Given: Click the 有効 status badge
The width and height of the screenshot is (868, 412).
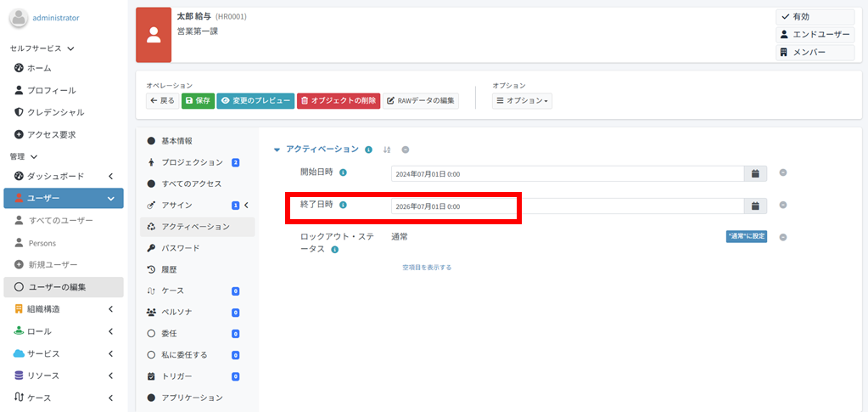Looking at the screenshot, I should [x=815, y=17].
